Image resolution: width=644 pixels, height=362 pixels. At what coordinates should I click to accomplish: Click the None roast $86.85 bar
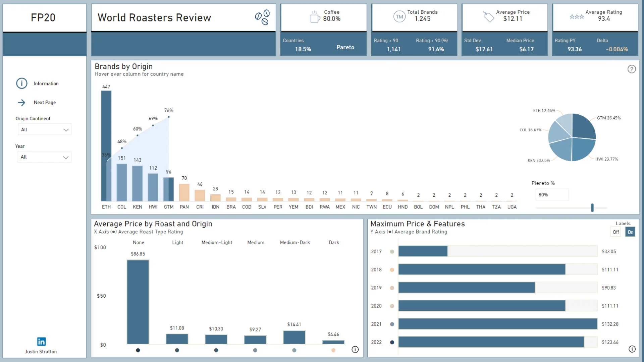138,302
